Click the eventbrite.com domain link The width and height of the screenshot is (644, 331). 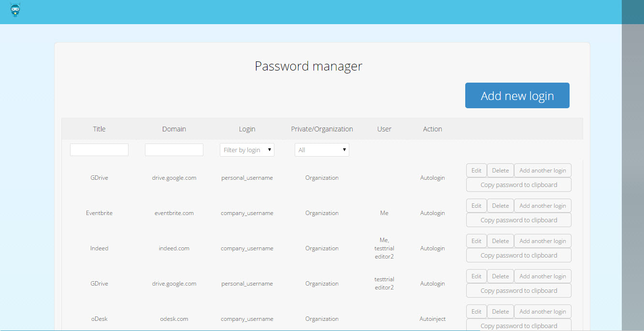[174, 213]
